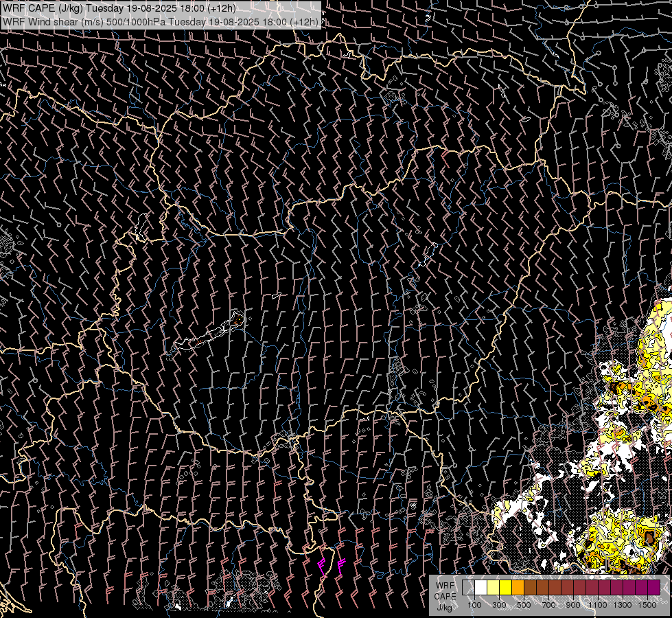
Task: Click the legend value 1500
Action: (647, 605)
